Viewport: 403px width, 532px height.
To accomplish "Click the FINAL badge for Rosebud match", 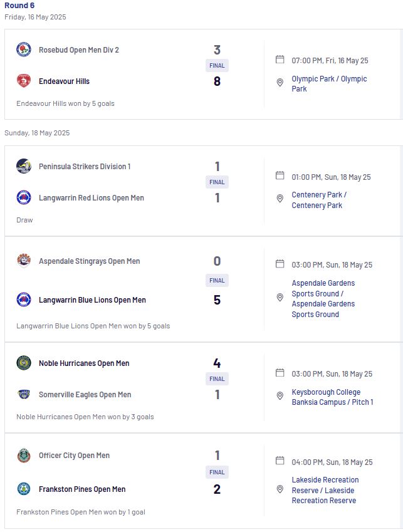I will (x=217, y=66).
